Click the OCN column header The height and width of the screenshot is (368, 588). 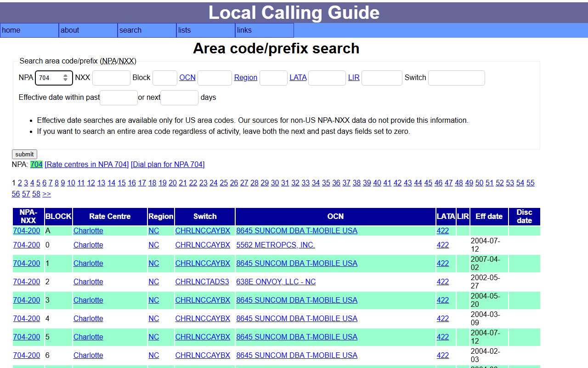335,217
